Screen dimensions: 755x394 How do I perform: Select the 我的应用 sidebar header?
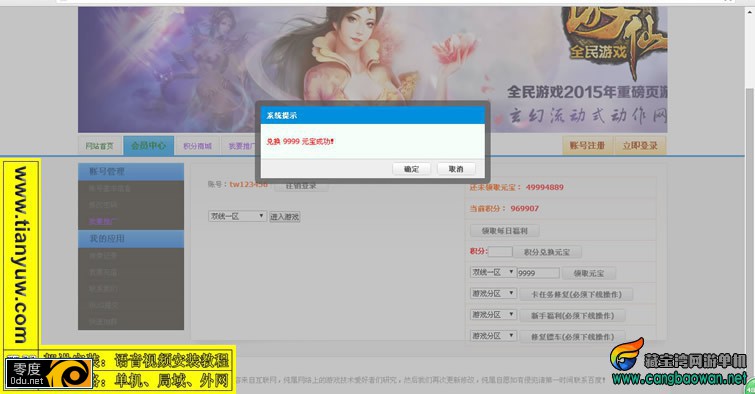[x=131, y=239]
